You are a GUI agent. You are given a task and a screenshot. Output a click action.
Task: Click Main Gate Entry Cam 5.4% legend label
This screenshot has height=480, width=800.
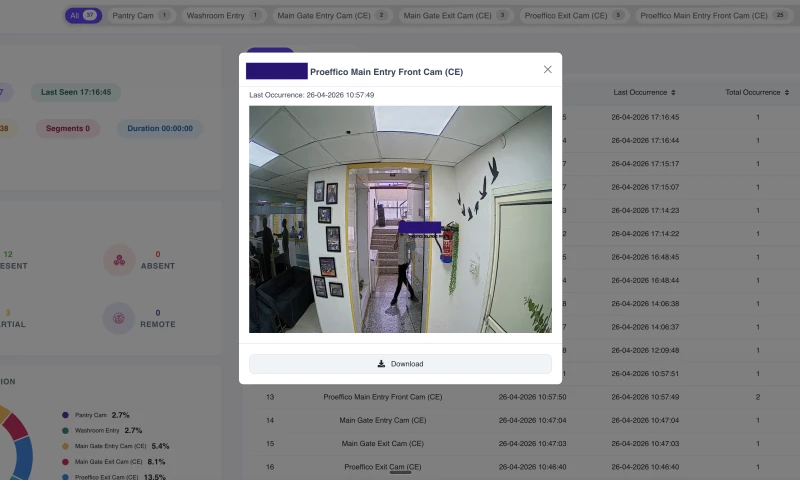[122, 446]
